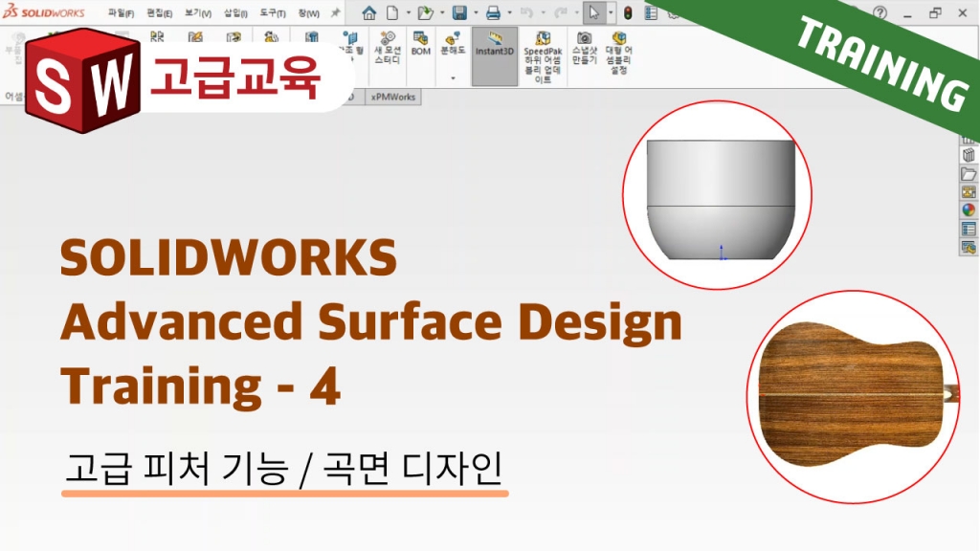Start 새 모션 스터디 (New Motion Study)
The width and height of the screenshot is (980, 551).
click(388, 48)
